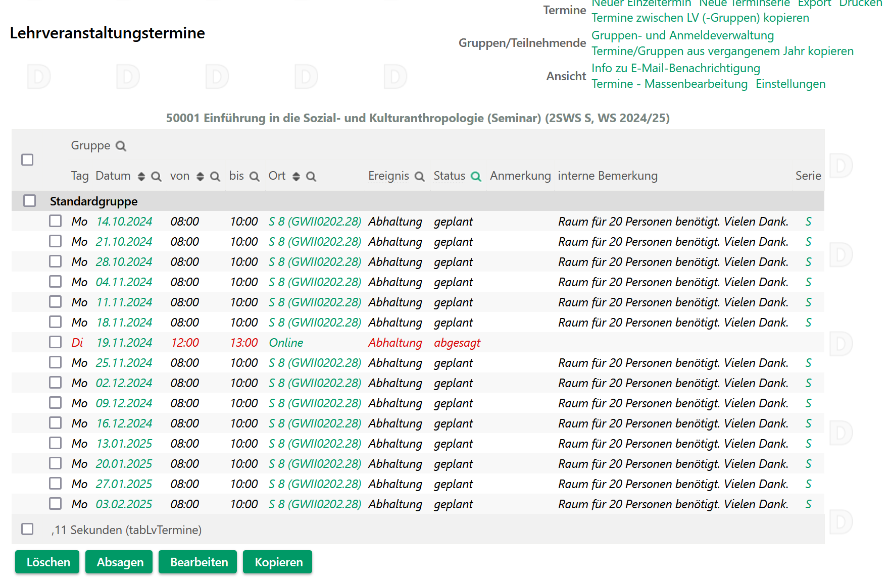Open Info zu E-Mail-Benachrichtigung link
Screen dimensions: 890x588
pos(675,68)
